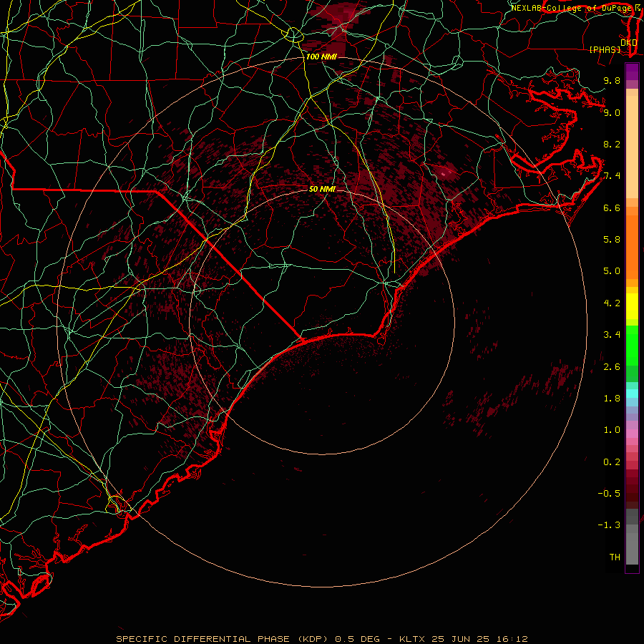
Task: Click the 2.6 value on the scale
Action: pyautogui.click(x=612, y=367)
